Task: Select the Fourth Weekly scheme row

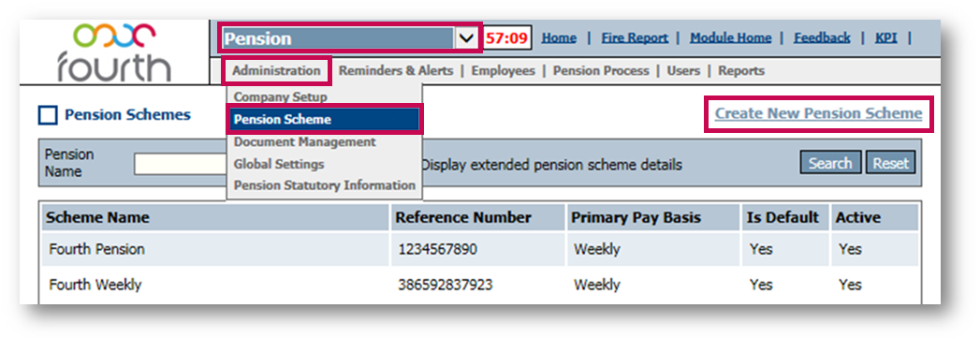Action: click(x=480, y=285)
